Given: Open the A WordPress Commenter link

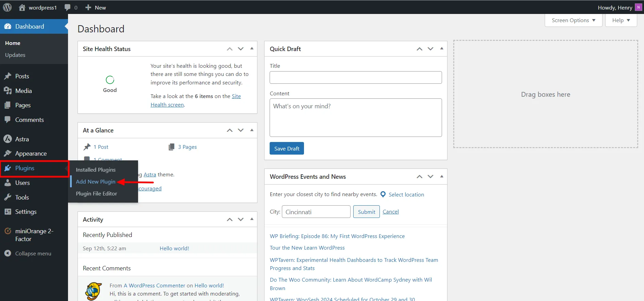Looking at the screenshot, I should click(x=154, y=286).
